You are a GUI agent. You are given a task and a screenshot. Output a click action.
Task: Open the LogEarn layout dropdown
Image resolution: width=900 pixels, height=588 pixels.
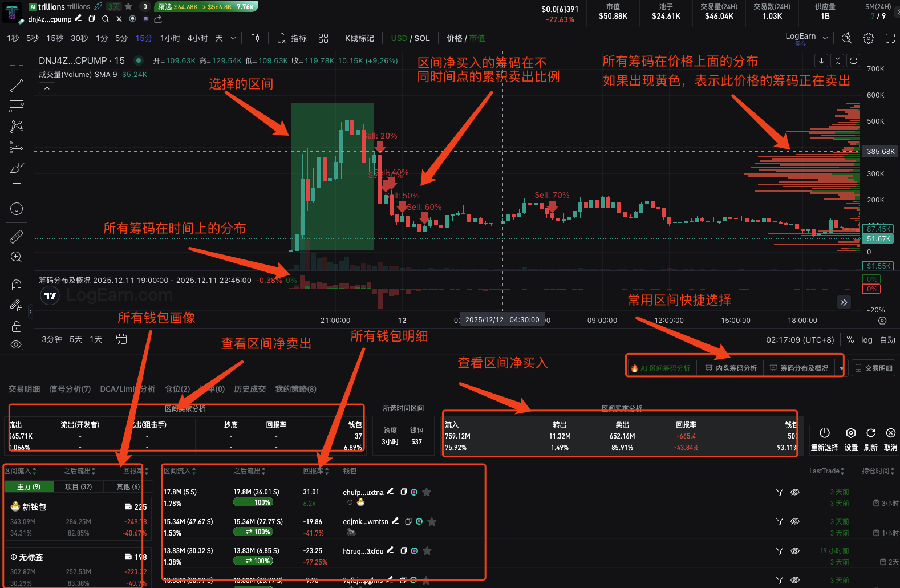click(x=825, y=38)
